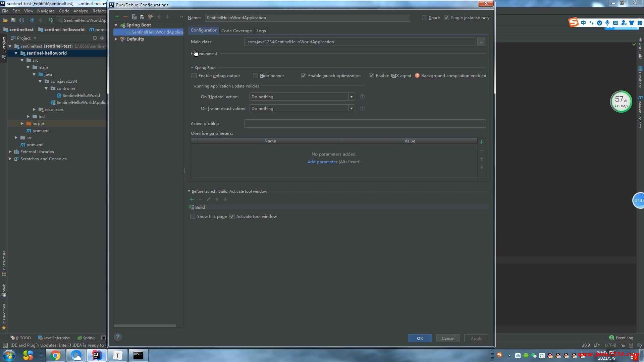Add a new run configuration with plus icon
The height and width of the screenshot is (362, 644).
(x=117, y=17)
